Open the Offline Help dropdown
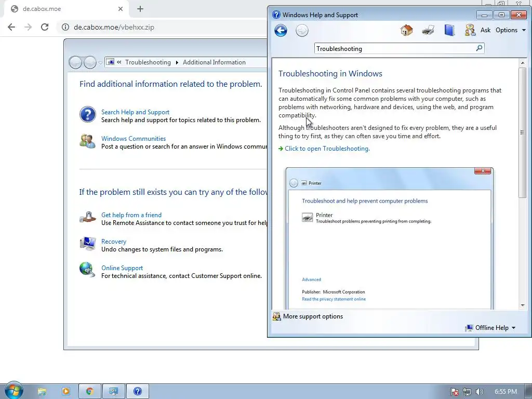The width and height of the screenshot is (532, 399). pos(490,328)
